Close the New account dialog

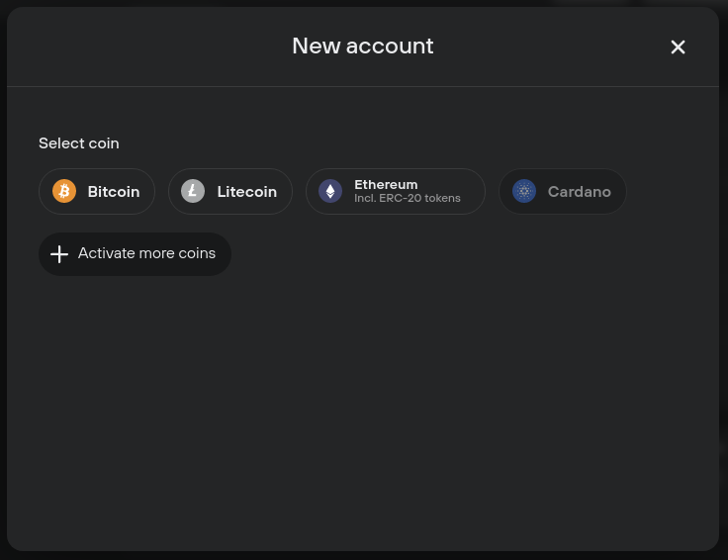point(678,47)
